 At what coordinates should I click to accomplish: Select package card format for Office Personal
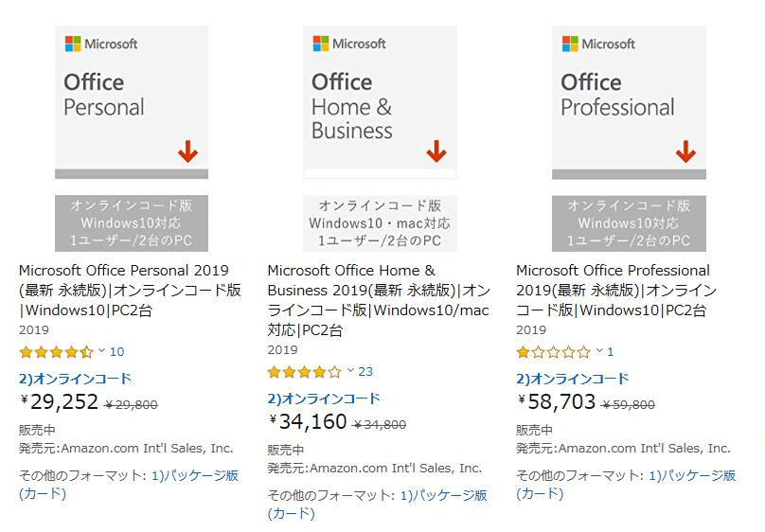194,475
